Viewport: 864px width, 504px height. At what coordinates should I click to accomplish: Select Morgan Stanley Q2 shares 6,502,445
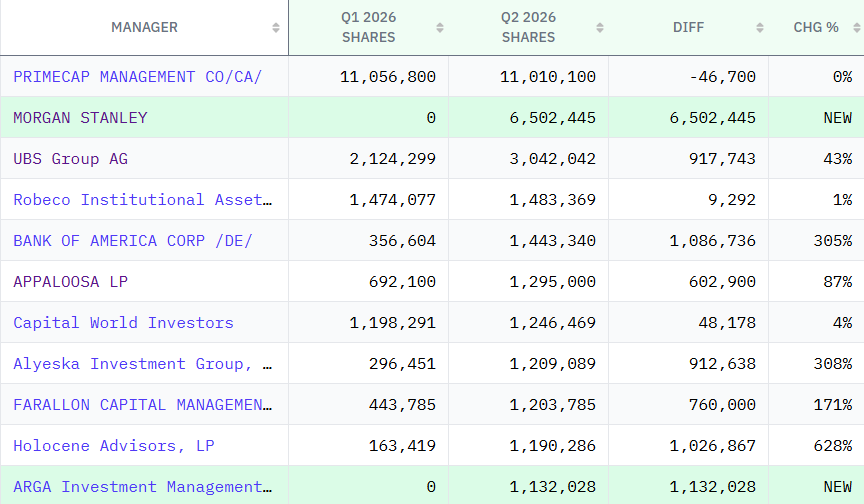(x=553, y=118)
